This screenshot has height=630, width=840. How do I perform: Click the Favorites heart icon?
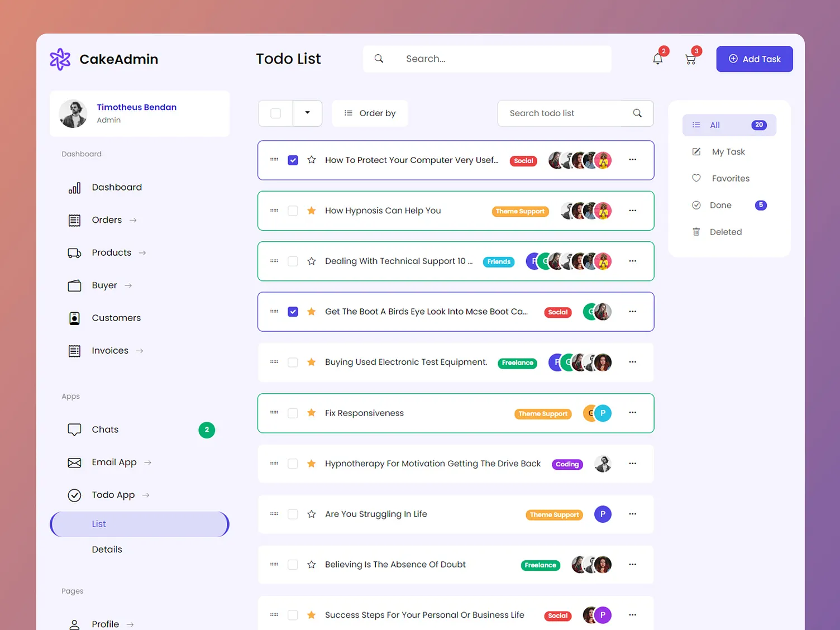(x=696, y=178)
